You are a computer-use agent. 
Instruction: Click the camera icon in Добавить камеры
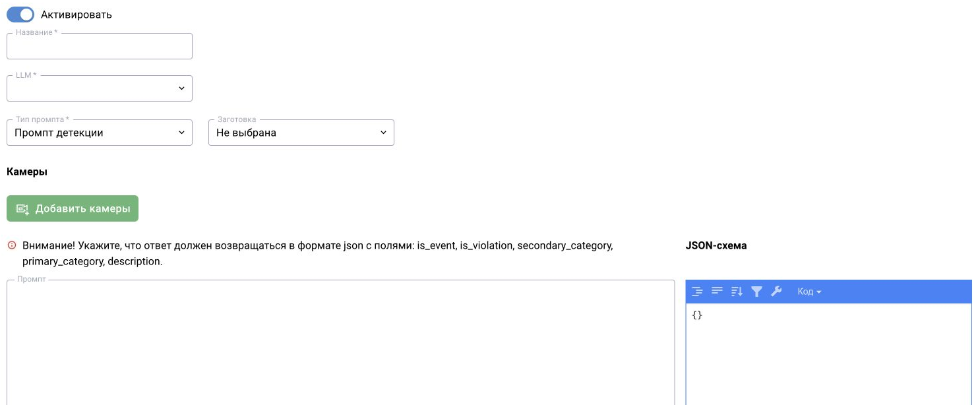[x=22, y=209]
